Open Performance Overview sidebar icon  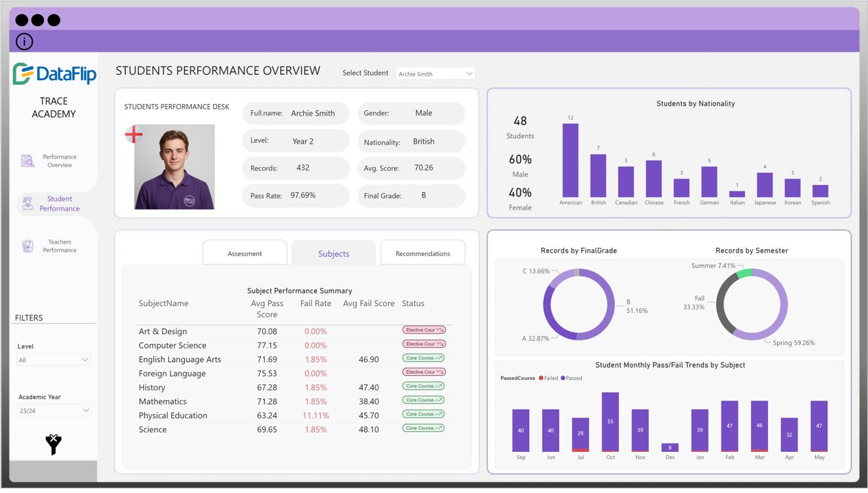pyautogui.click(x=27, y=161)
